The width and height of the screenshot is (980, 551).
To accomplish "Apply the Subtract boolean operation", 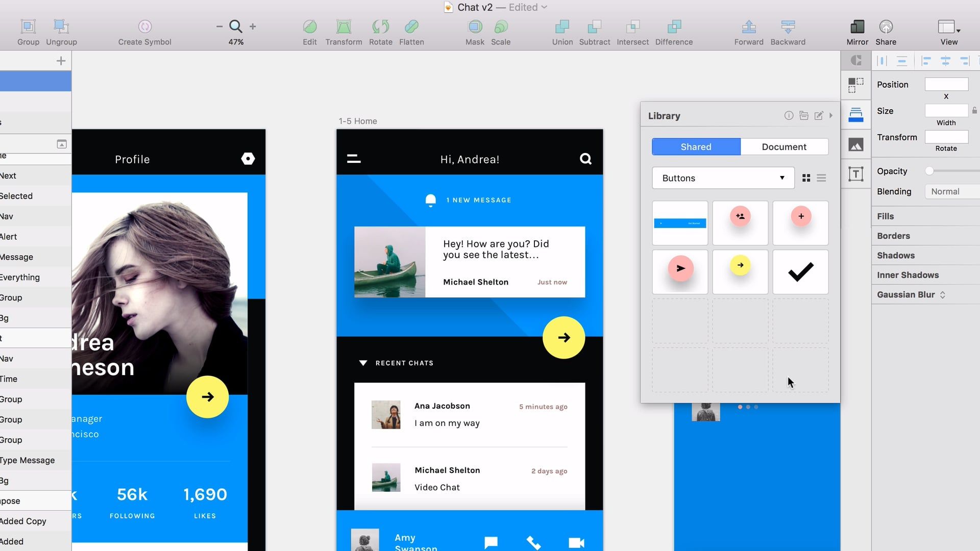I will tap(595, 27).
